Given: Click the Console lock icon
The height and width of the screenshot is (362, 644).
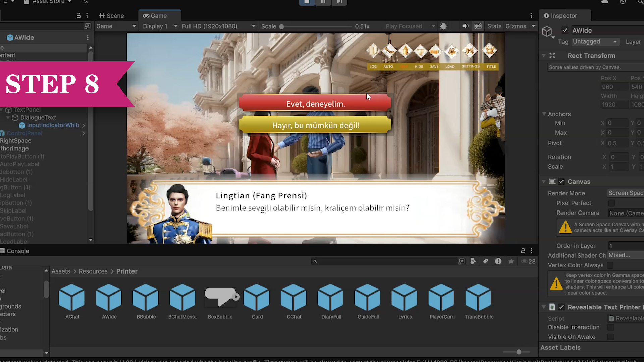Looking at the screenshot, I should pos(523,251).
